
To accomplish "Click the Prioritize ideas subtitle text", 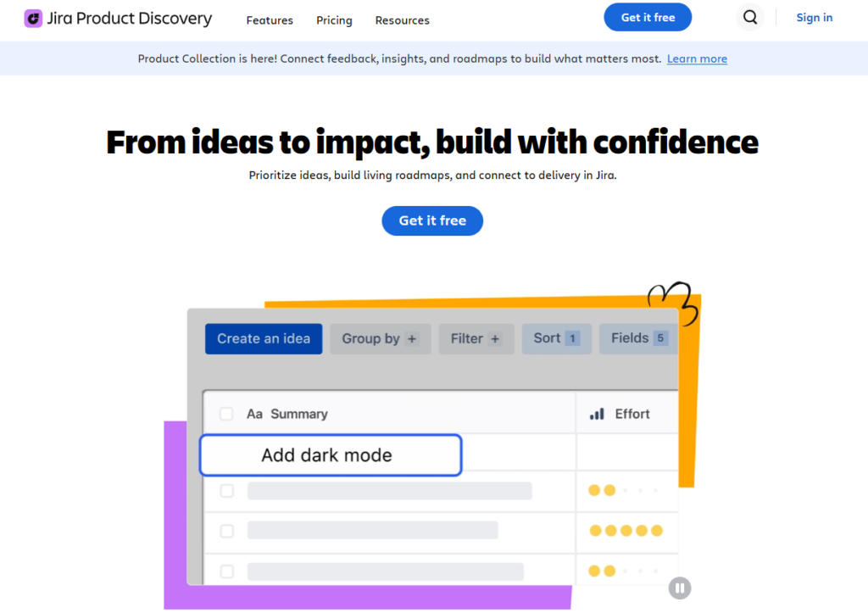I will [432, 176].
